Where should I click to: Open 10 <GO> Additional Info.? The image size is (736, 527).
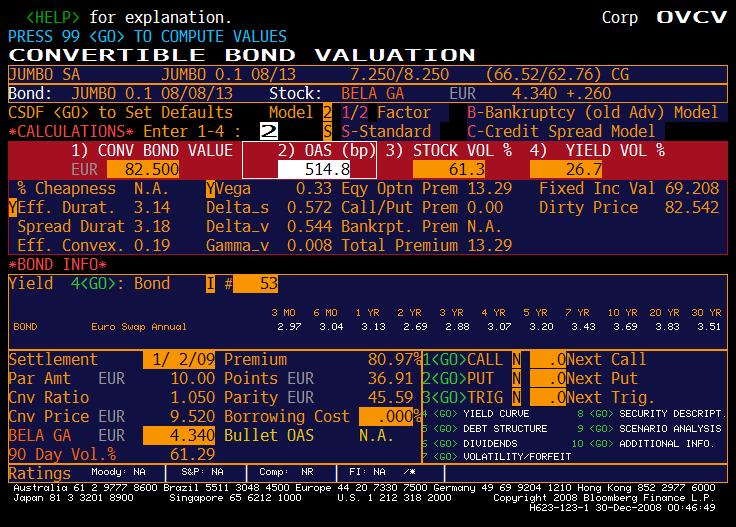click(x=644, y=443)
